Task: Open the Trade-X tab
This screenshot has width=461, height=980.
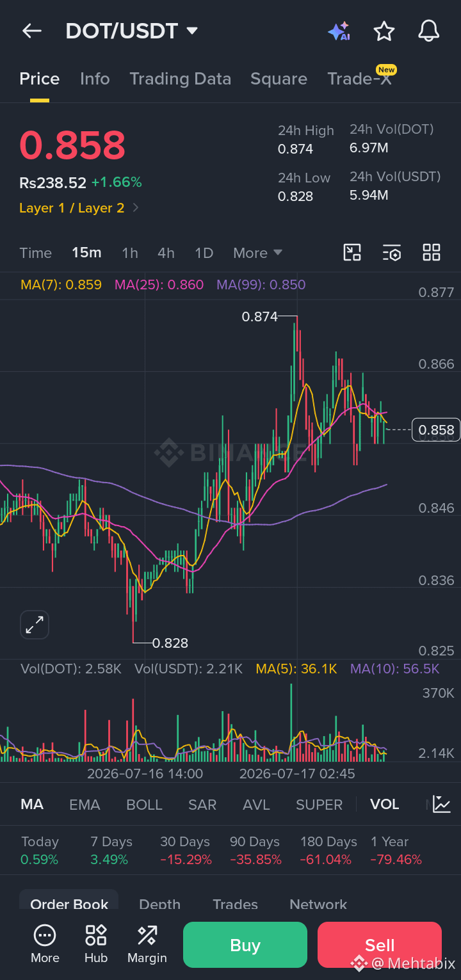Action: (x=359, y=79)
